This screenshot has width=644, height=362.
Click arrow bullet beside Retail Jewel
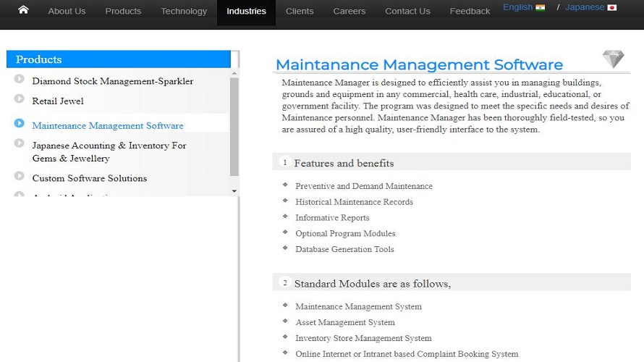tap(19, 98)
